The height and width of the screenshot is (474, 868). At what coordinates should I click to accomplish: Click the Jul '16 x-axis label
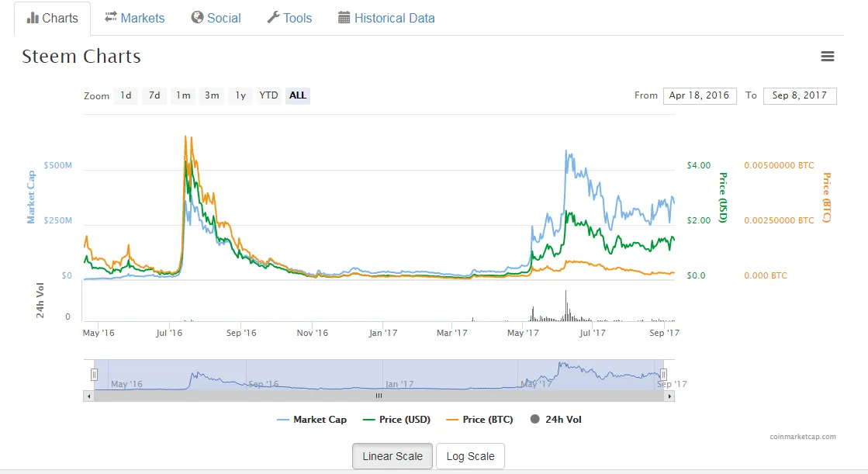point(169,333)
